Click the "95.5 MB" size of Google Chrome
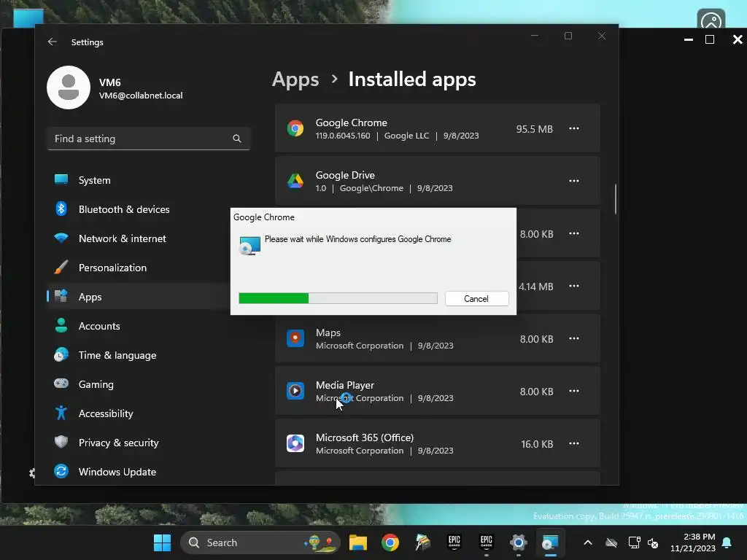The width and height of the screenshot is (747, 560). click(x=535, y=129)
